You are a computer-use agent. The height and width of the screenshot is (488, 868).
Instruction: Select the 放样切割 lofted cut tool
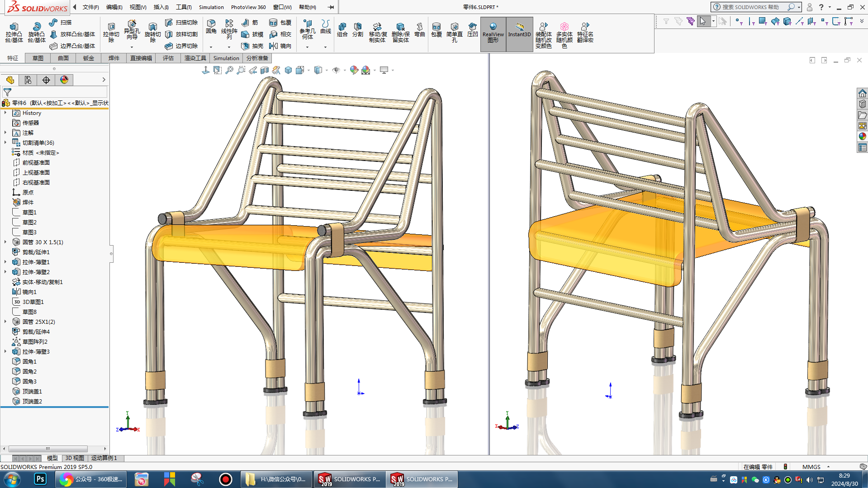pyautogui.click(x=181, y=34)
